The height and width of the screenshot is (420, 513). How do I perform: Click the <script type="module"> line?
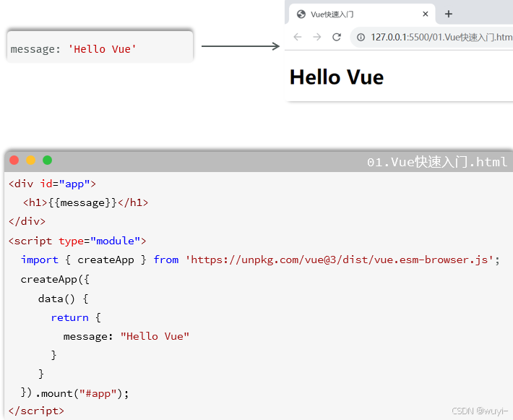point(77,241)
